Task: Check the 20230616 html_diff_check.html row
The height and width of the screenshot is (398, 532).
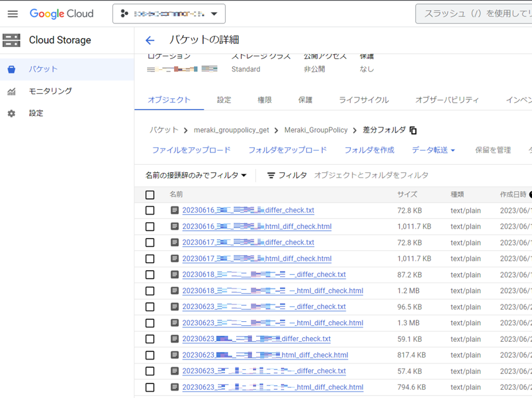Action: (149, 227)
